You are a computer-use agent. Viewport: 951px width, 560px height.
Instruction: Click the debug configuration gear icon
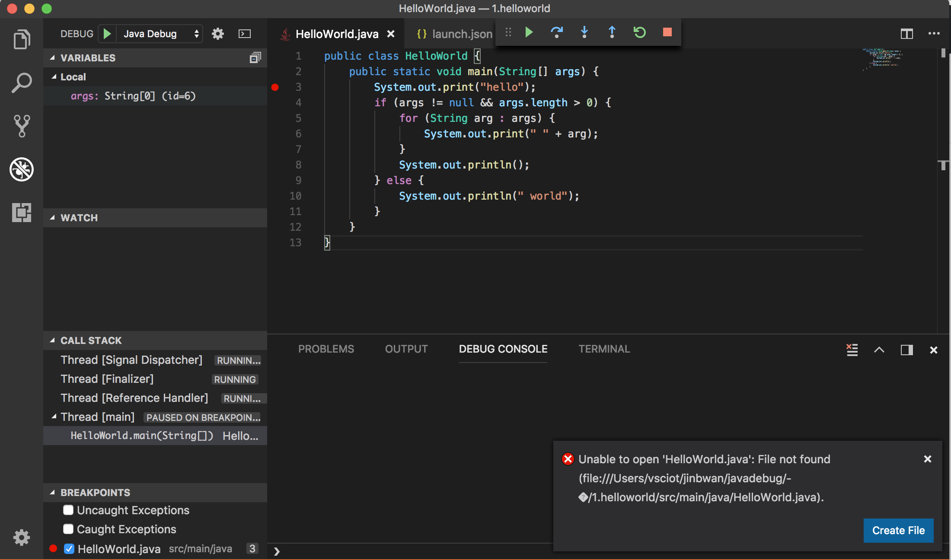point(218,33)
